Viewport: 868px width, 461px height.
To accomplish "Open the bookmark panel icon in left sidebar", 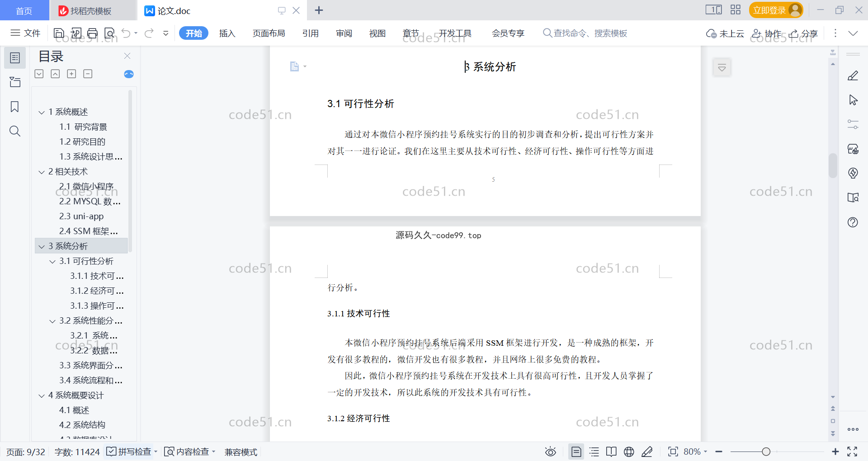I will click(x=15, y=107).
